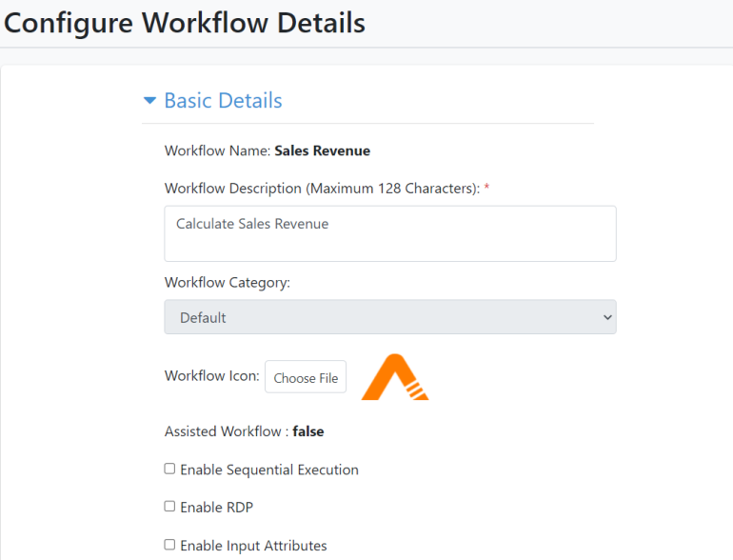The width and height of the screenshot is (733, 560).
Task: Click the Configure Workflow Details page title
Action: click(185, 23)
